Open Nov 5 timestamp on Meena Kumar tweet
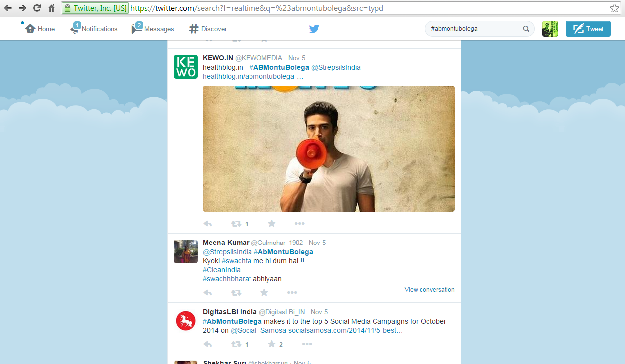The height and width of the screenshot is (364, 625). (317, 243)
